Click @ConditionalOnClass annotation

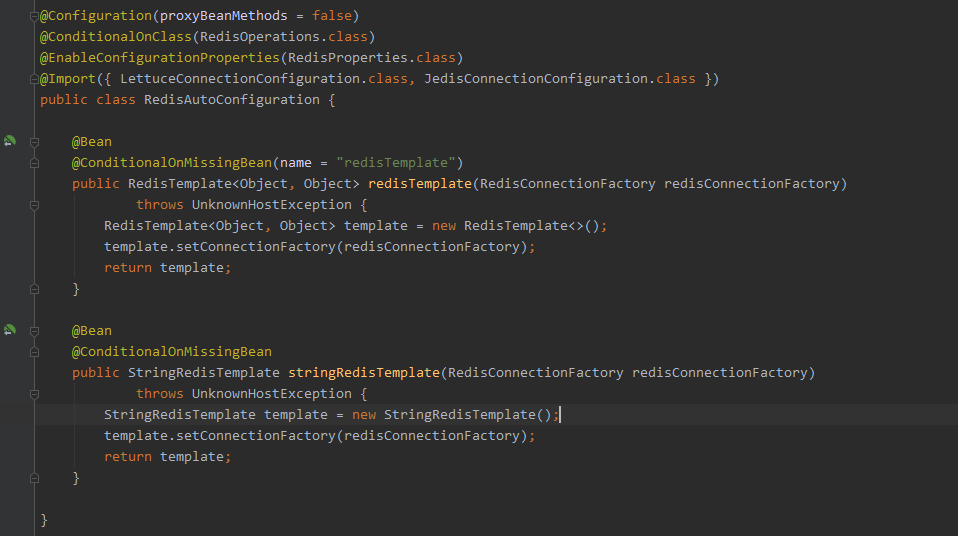coord(116,37)
